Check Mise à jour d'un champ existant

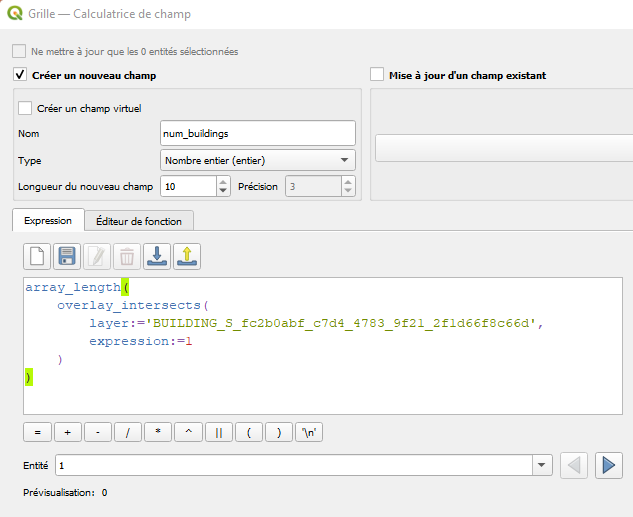coord(377,75)
